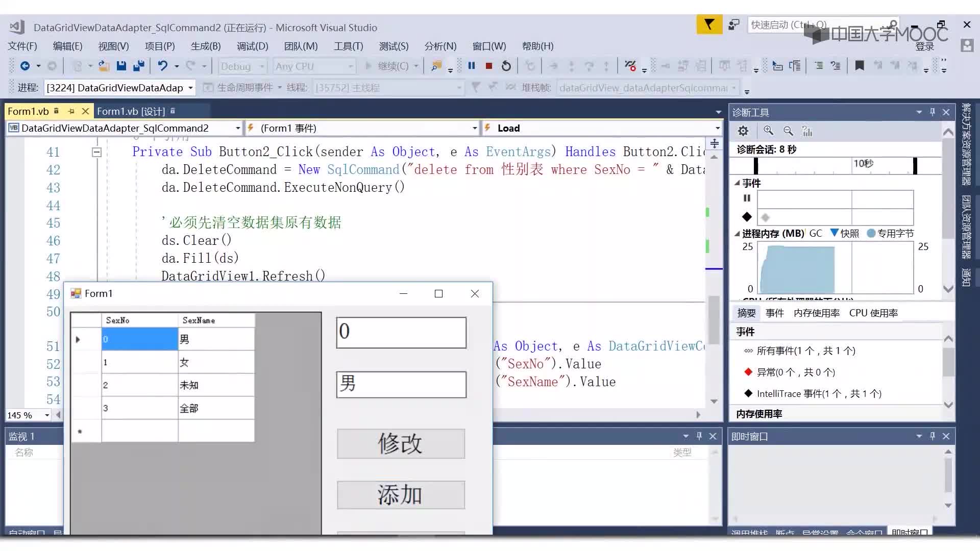Viewport: 980px width, 551px height.
Task: Click the zoom out icon in diagnostics
Action: pyautogui.click(x=788, y=131)
